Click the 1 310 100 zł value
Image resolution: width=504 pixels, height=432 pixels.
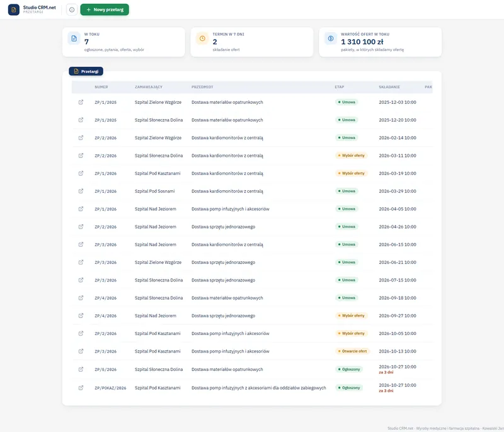[362, 42]
